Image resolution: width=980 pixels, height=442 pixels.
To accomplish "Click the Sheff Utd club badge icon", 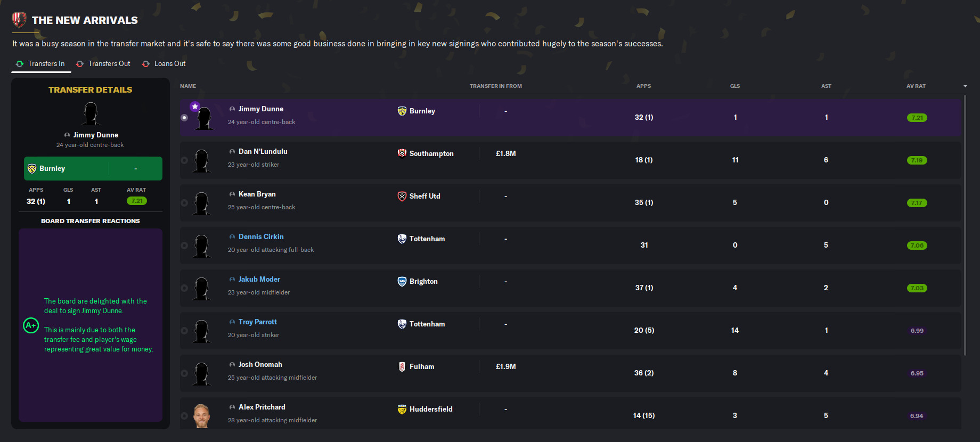I will click(x=402, y=197).
